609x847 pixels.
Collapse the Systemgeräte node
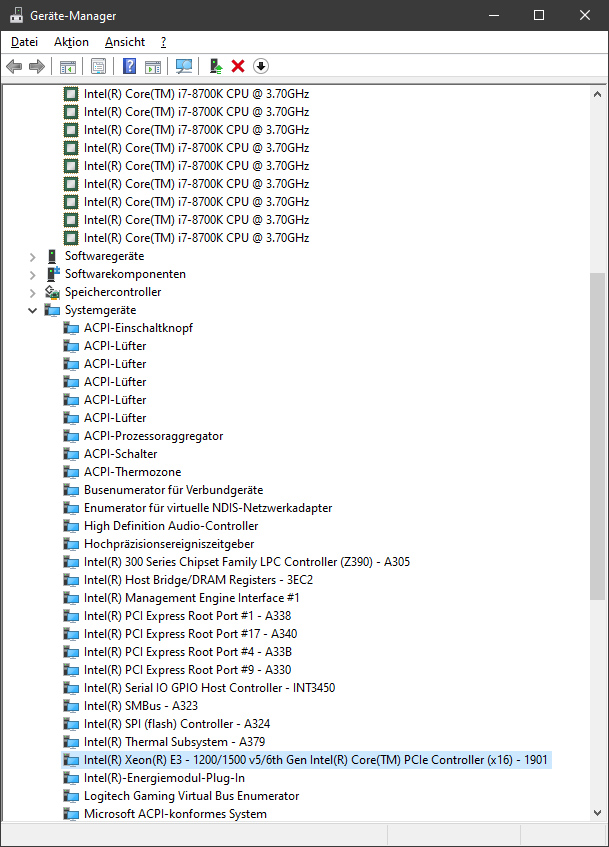coord(32,311)
